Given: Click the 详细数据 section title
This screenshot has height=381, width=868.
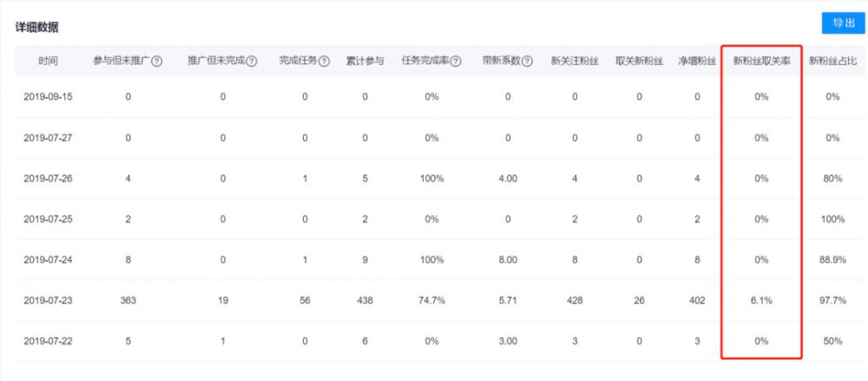Looking at the screenshot, I should click(36, 28).
